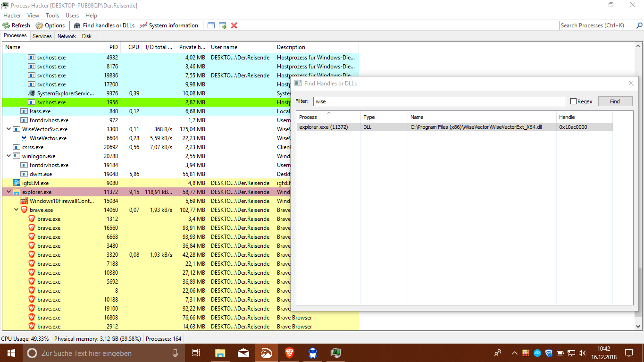This screenshot has width=644, height=362.
Task: Switch to the Services tab
Action: [42, 36]
